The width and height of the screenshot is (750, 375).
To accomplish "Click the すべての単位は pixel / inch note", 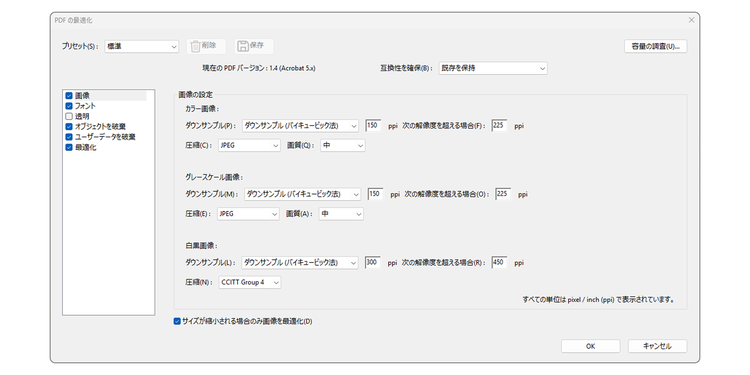I will coord(598,300).
